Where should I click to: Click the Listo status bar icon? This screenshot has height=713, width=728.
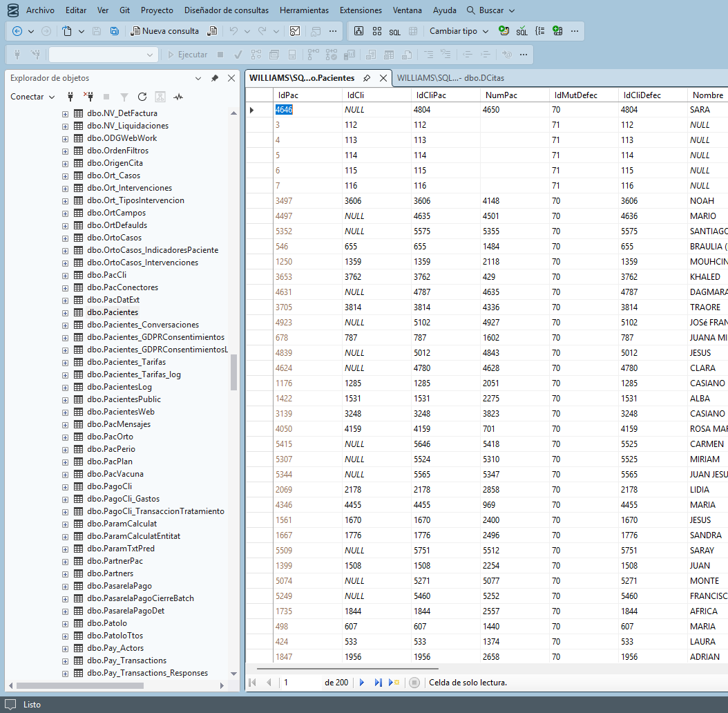point(10,705)
